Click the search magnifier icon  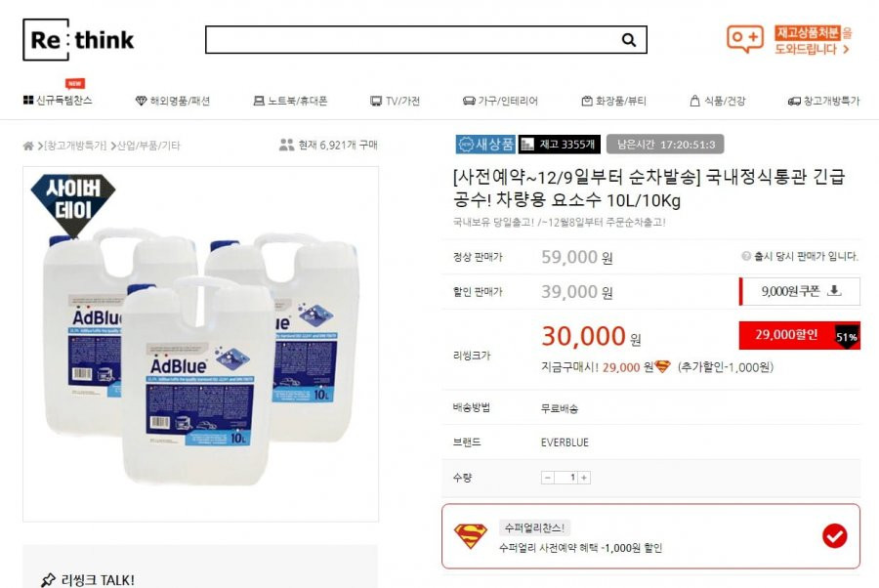pos(629,40)
